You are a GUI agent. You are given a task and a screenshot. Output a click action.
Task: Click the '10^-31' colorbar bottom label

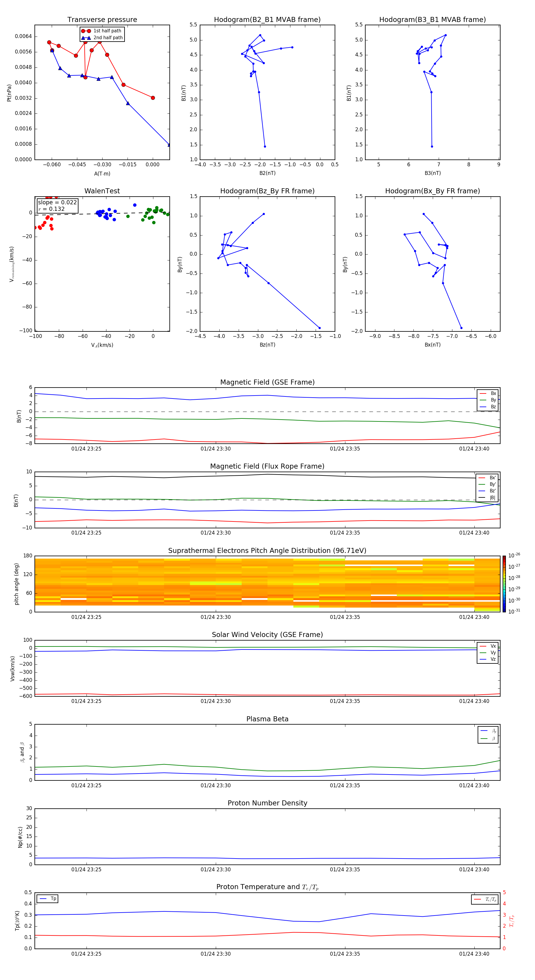coord(514,611)
